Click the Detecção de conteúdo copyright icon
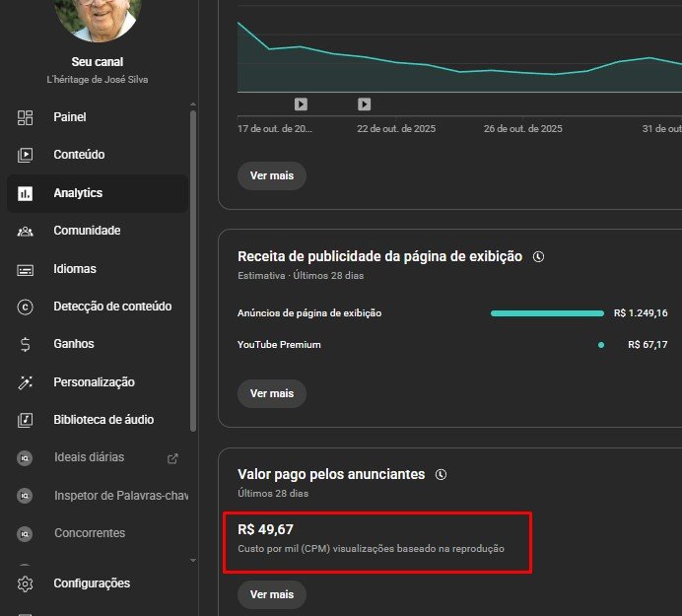Image resolution: width=682 pixels, height=616 pixels. 25,308
